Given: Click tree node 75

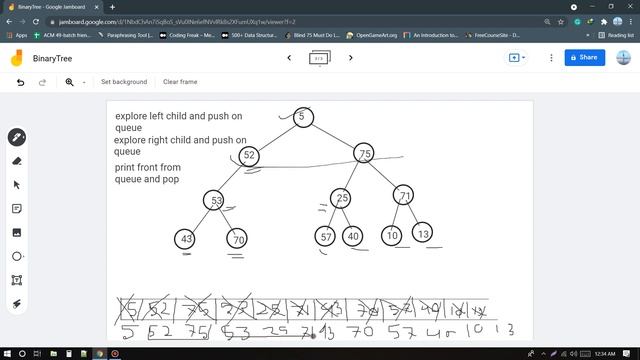Looking at the screenshot, I should click(364, 153).
